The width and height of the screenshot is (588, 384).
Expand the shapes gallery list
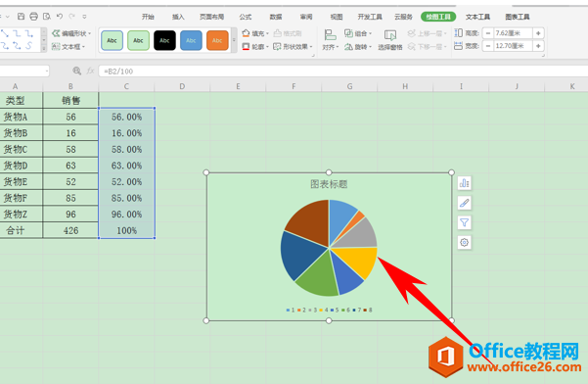point(44,48)
